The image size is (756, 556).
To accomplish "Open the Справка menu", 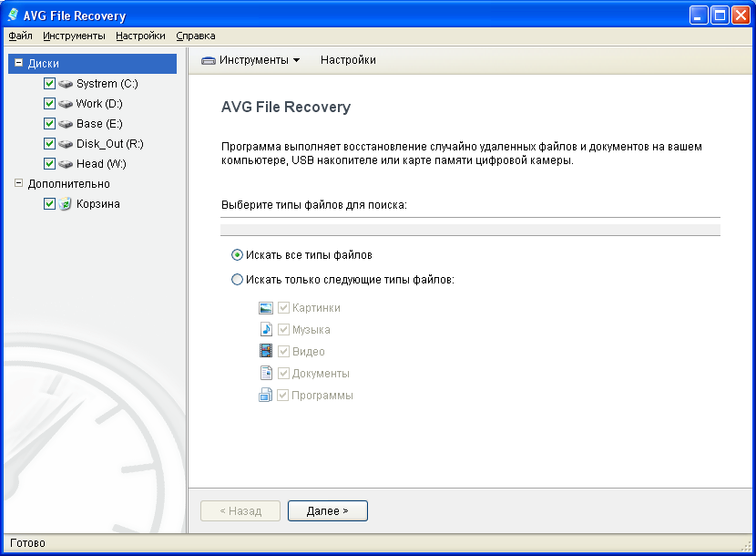I will click(x=195, y=36).
